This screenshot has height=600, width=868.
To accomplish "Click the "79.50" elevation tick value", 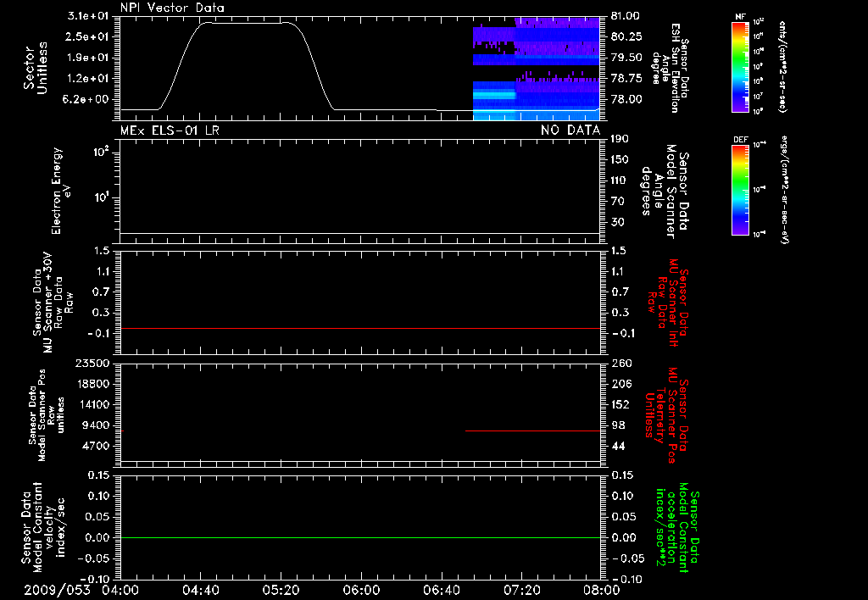I will (626, 58).
